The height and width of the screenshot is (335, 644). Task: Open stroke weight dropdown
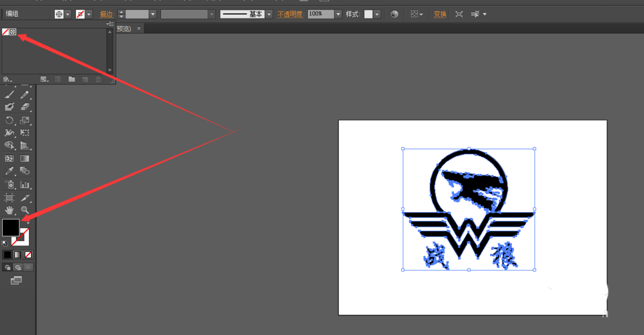coord(153,14)
